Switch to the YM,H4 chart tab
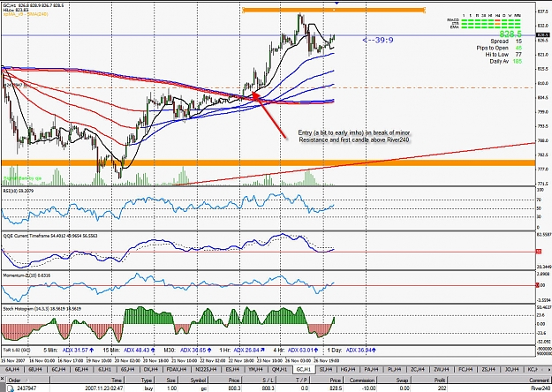This screenshot has width=552, height=392. click(x=255, y=369)
